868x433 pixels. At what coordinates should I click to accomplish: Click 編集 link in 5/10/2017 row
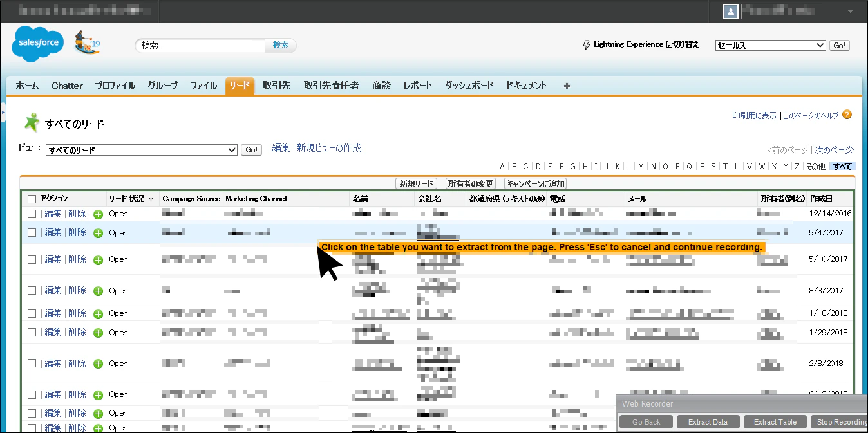pos(53,259)
